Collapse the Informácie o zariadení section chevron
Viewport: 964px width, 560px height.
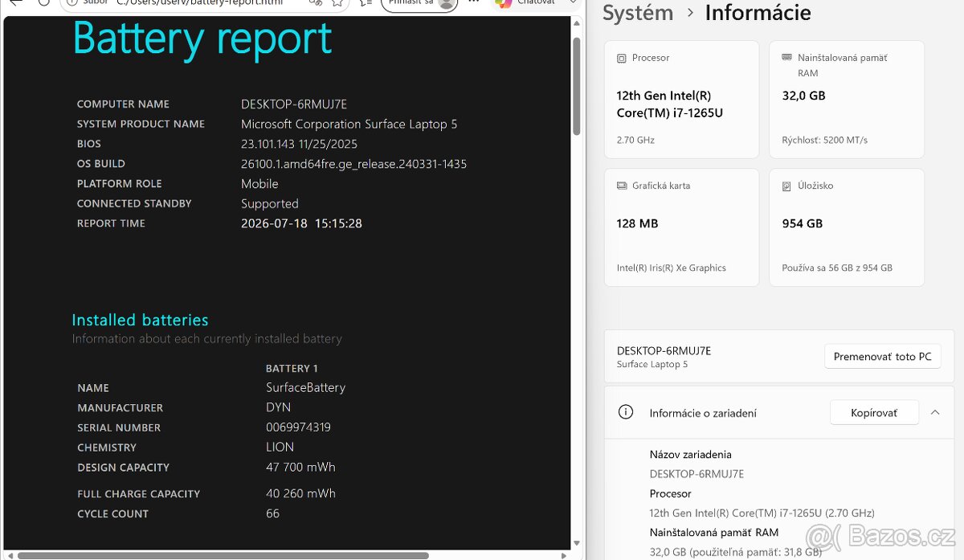tap(935, 412)
